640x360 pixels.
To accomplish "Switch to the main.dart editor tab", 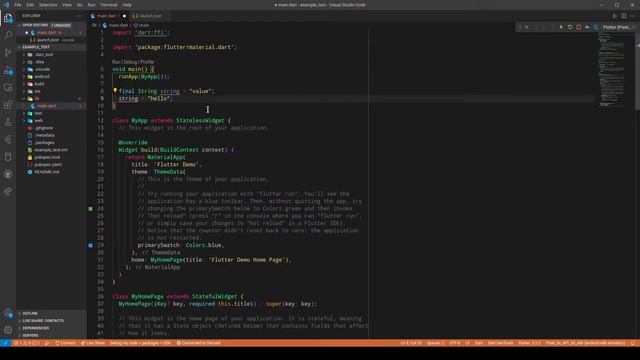I will pos(108,16).
